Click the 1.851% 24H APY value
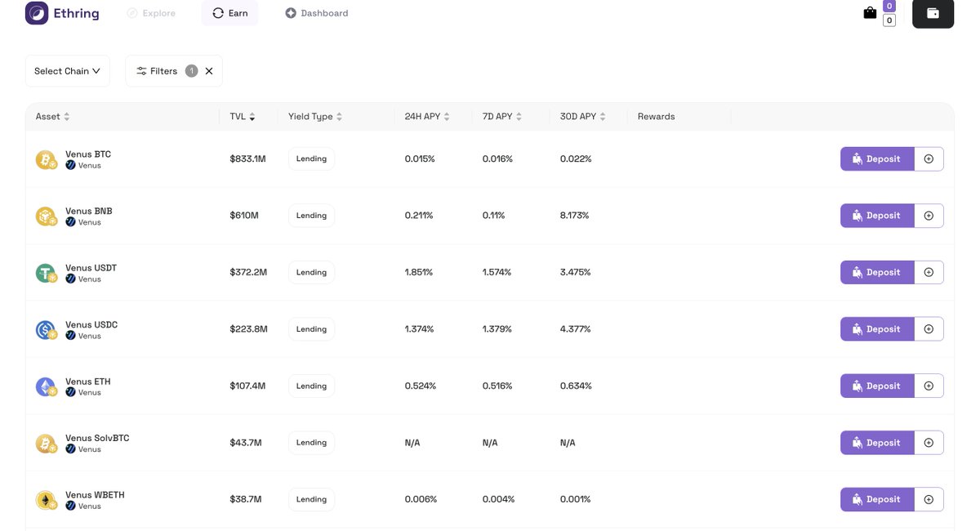The height and width of the screenshot is (531, 980). [420, 273]
